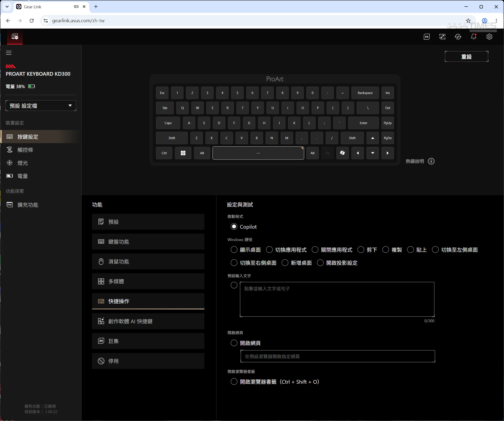504x421 pixels.
Task: Click the battery level icon beside 電量 38%
Action: 32,86
